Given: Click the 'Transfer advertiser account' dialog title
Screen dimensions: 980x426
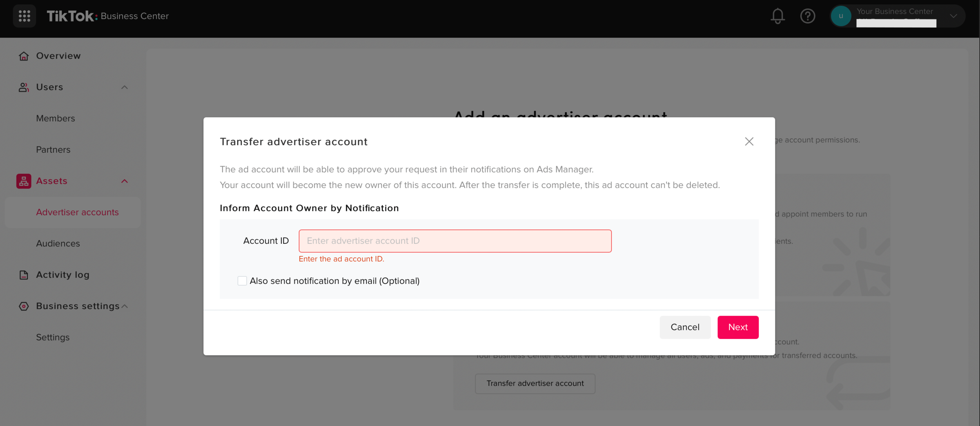Looking at the screenshot, I should (x=294, y=142).
